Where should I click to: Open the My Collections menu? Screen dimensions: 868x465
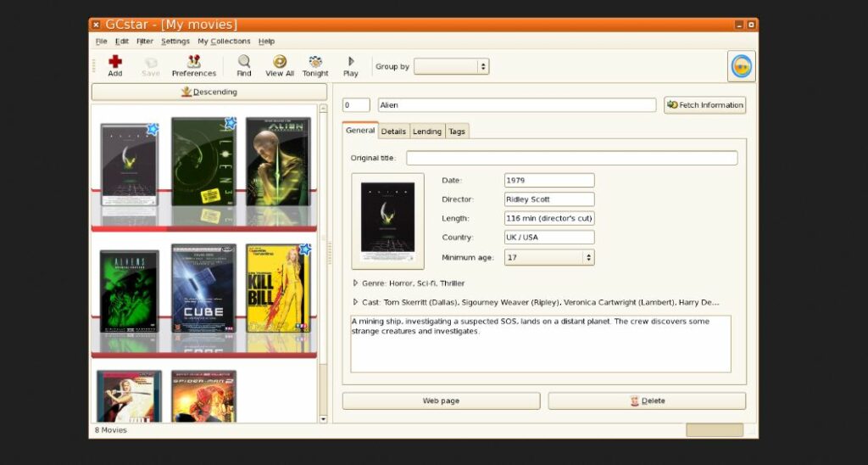(x=224, y=41)
